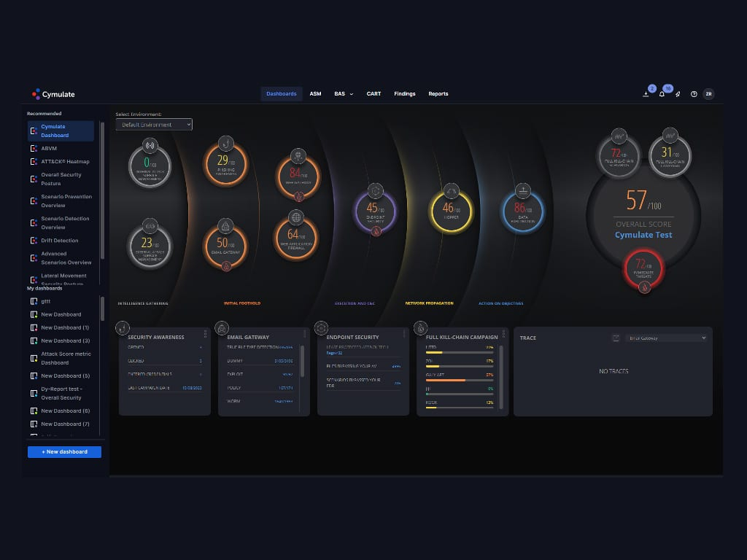Image resolution: width=747 pixels, height=560 pixels.
Task: Click the 31/100 full kill-chain gauge
Action: (x=670, y=156)
